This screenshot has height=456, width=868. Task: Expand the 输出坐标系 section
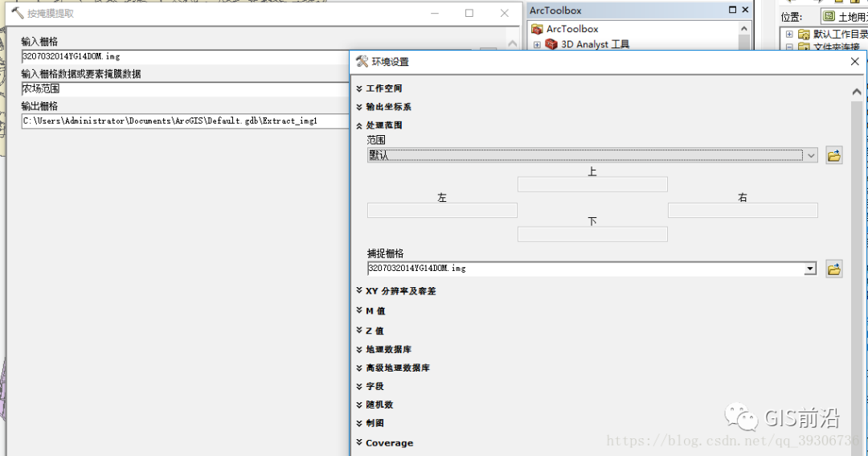tap(359, 107)
